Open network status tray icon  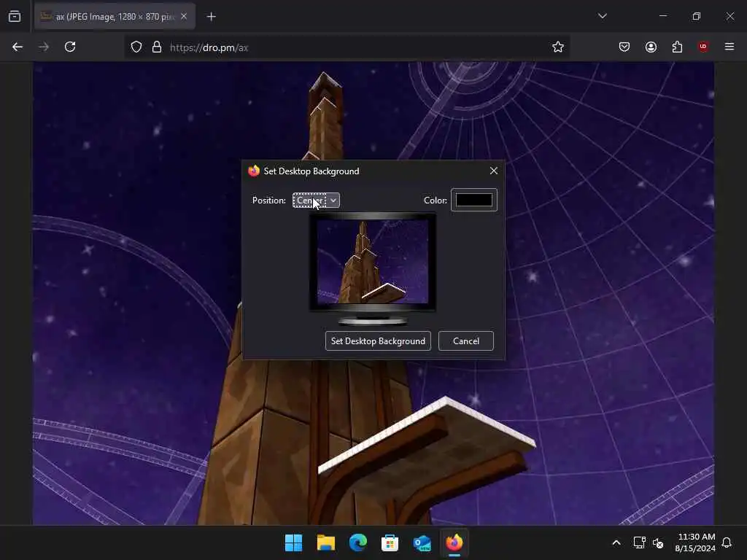[x=639, y=542]
